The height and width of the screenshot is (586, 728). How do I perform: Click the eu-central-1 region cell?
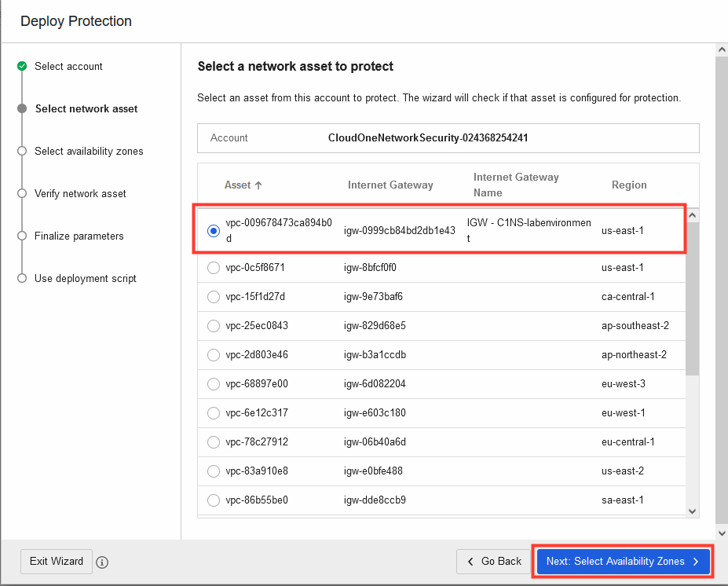click(627, 442)
